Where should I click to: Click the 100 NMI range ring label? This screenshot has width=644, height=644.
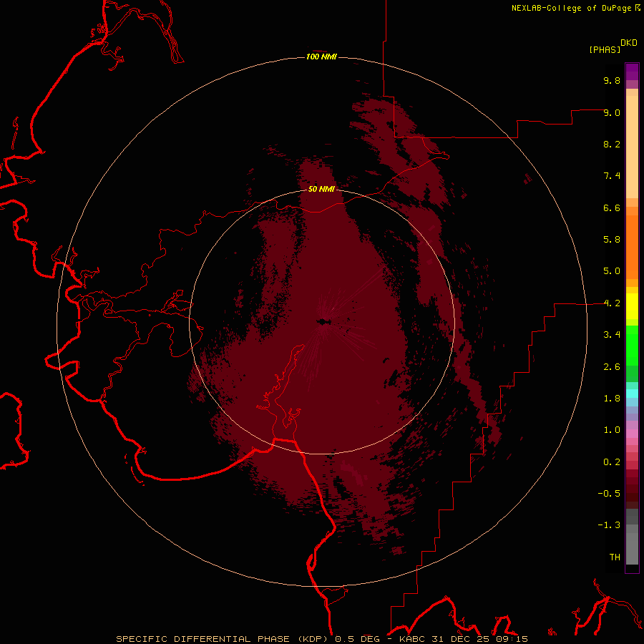[321, 57]
